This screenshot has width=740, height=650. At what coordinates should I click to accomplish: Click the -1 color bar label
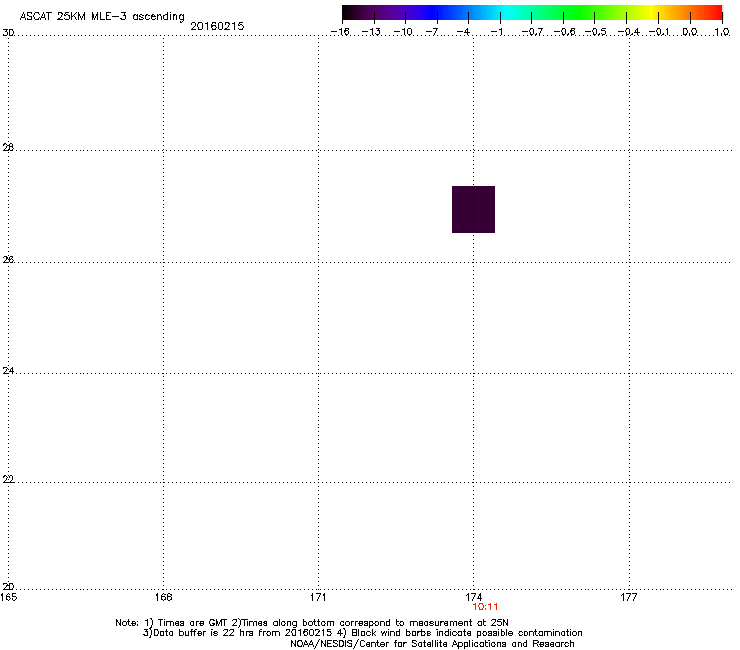point(497,32)
